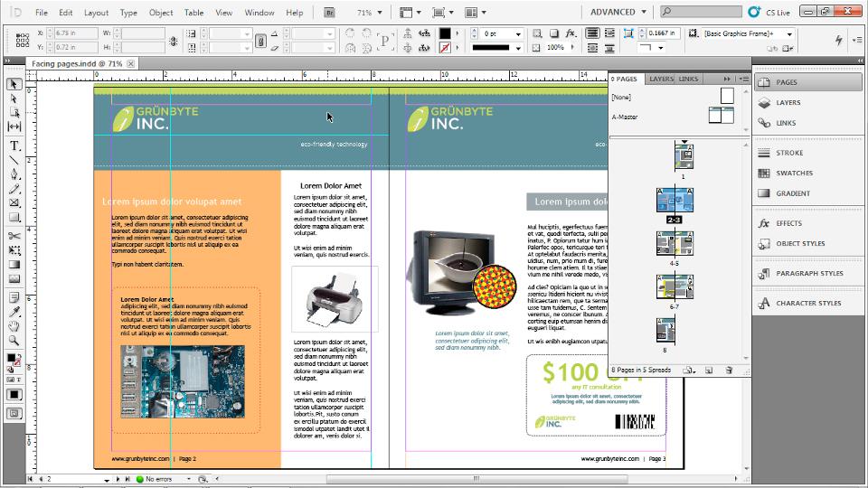This screenshot has height=488, width=868.
Task: Select the Pen tool
Action: coord(14,174)
